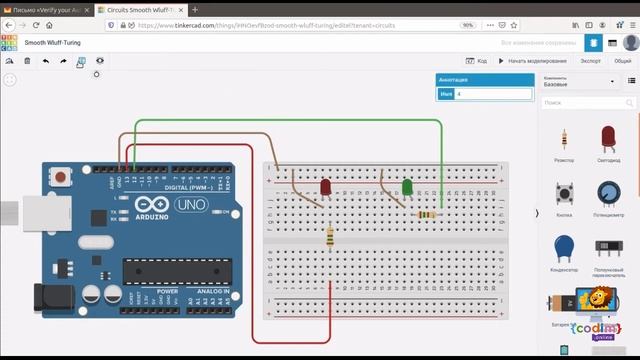Go to browser home page
640x360 pixels.
(49, 25)
